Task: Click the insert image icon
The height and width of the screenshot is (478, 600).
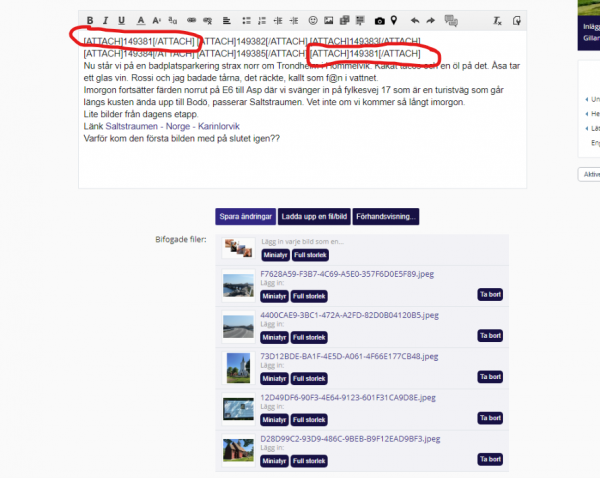Action: point(329,20)
